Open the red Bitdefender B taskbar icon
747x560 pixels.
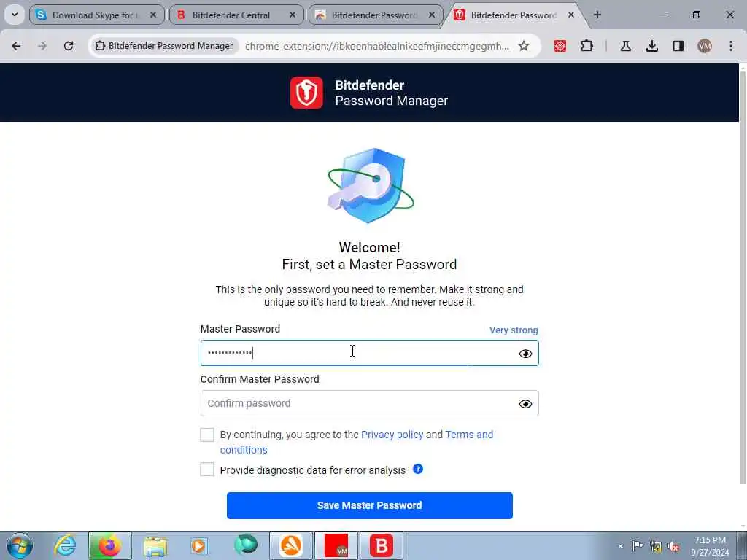coord(381,545)
